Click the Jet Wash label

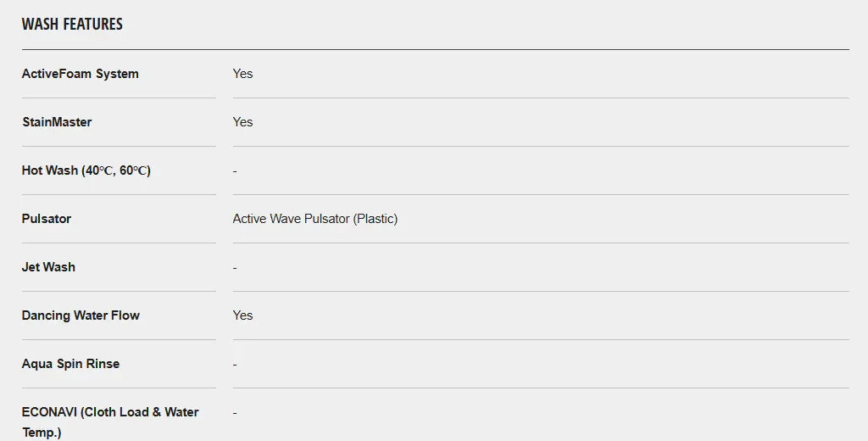[x=48, y=267]
